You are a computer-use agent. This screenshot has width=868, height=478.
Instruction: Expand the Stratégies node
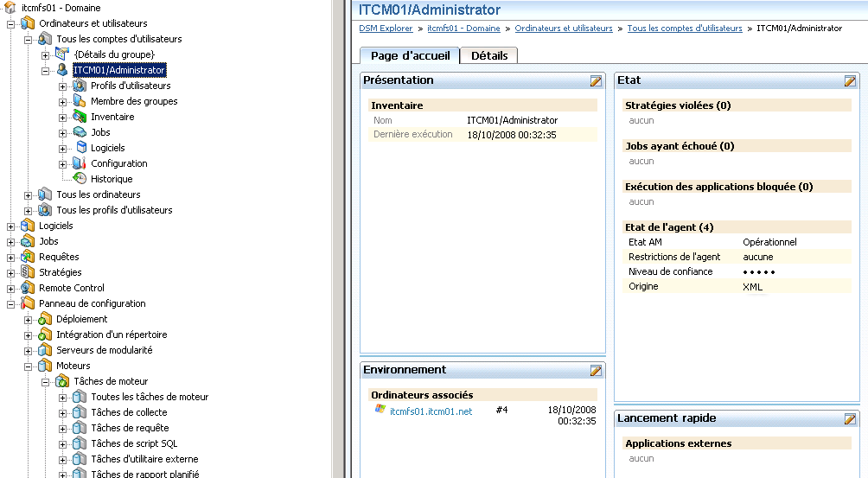(x=10, y=273)
